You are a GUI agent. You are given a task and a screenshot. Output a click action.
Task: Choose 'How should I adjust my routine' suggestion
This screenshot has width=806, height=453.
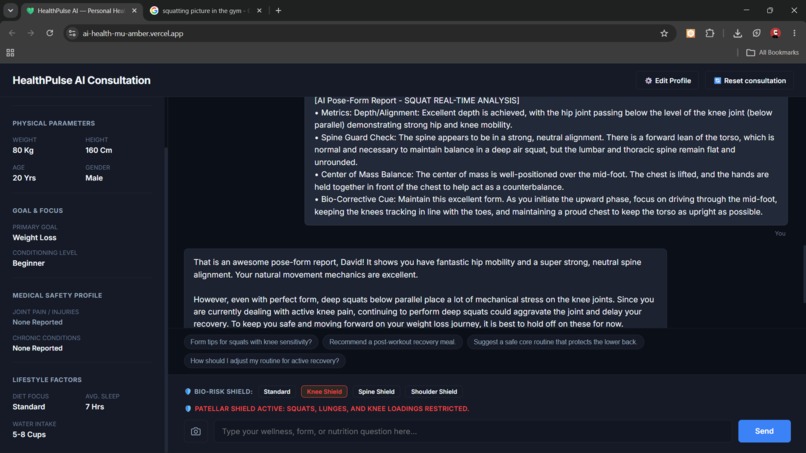pyautogui.click(x=264, y=361)
